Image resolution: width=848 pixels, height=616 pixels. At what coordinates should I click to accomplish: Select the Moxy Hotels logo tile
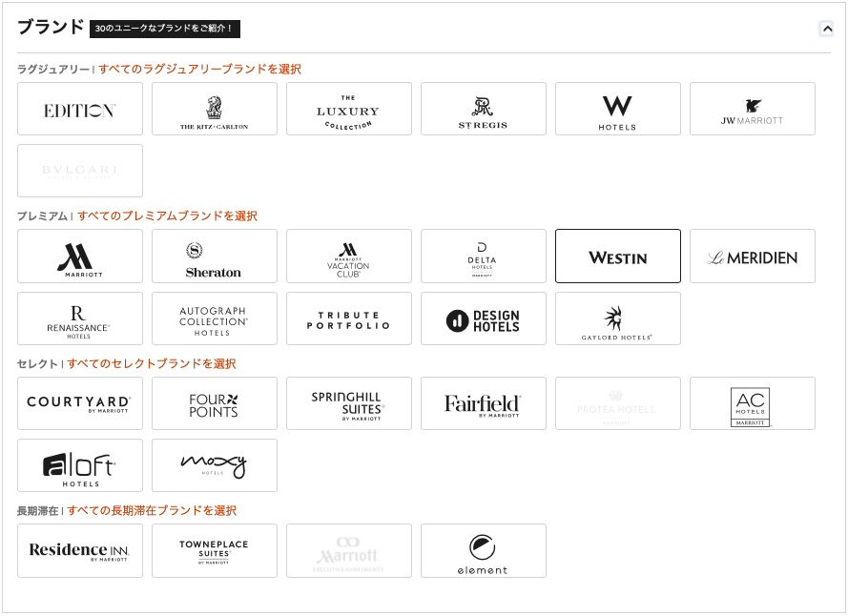pos(215,465)
